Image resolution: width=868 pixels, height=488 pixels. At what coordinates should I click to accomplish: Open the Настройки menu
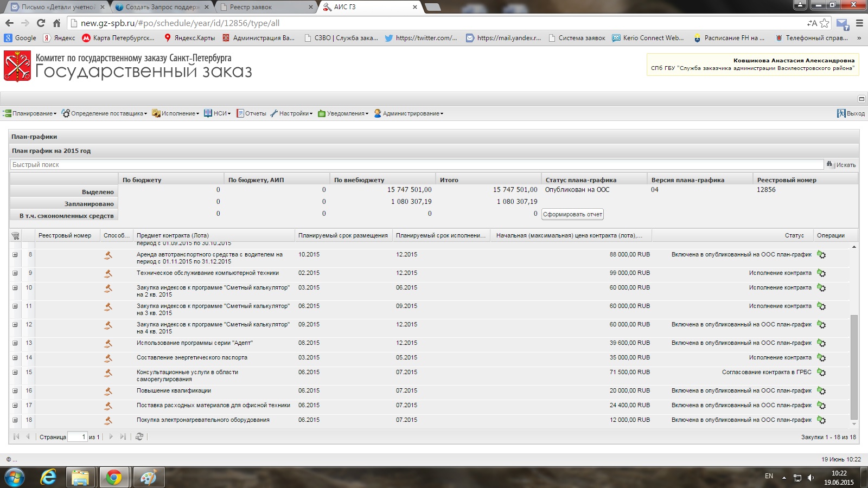pos(291,113)
